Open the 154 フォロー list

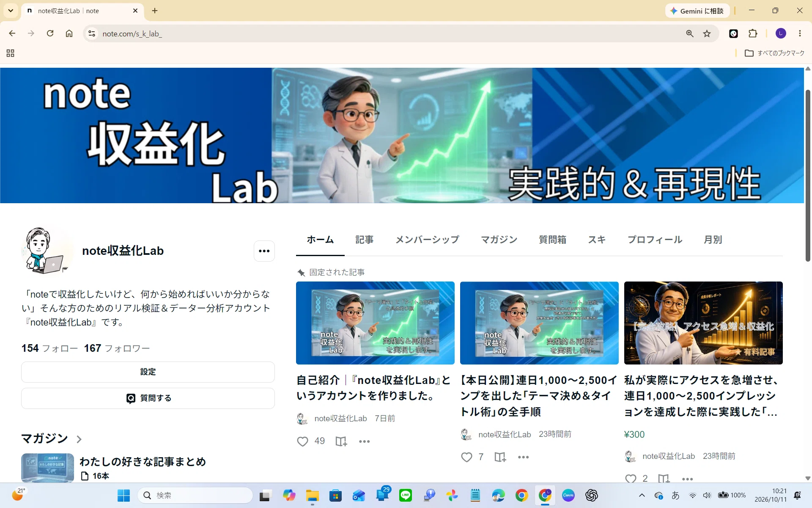point(49,348)
